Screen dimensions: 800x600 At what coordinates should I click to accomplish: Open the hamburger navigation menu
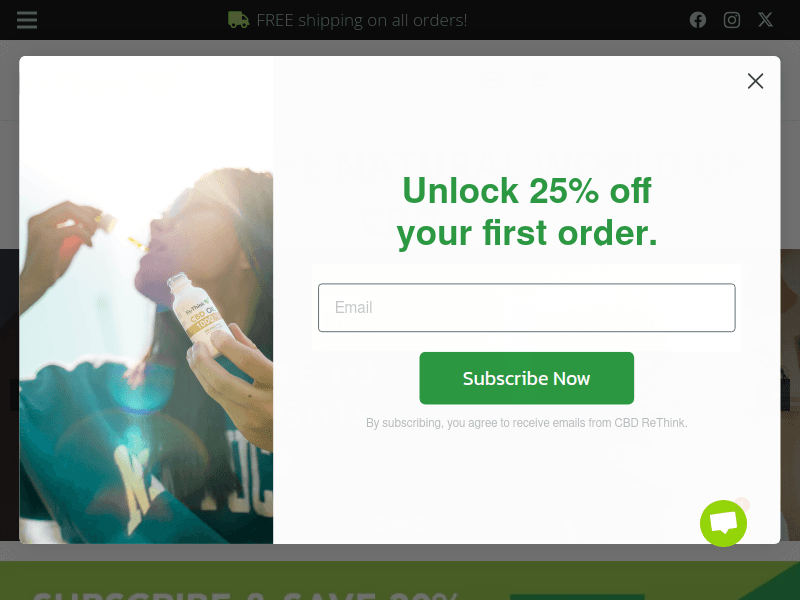(27, 20)
